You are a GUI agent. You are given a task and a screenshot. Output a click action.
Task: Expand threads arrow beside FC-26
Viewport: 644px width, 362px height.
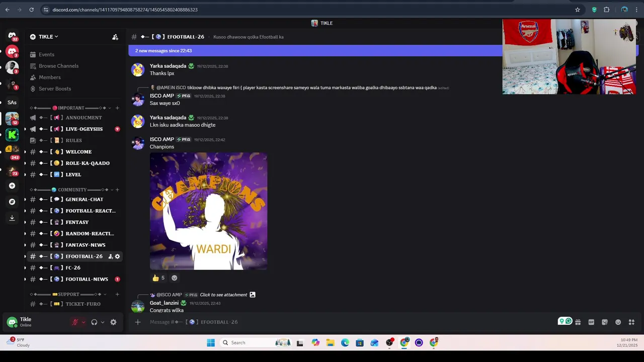coord(25,268)
